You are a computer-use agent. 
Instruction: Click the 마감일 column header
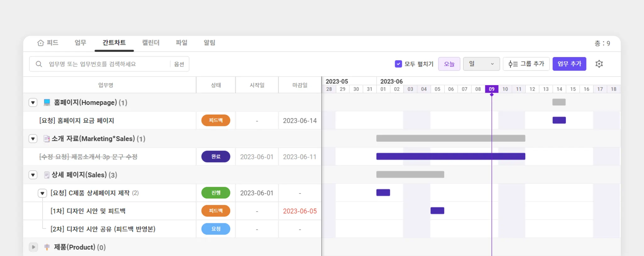tap(300, 85)
